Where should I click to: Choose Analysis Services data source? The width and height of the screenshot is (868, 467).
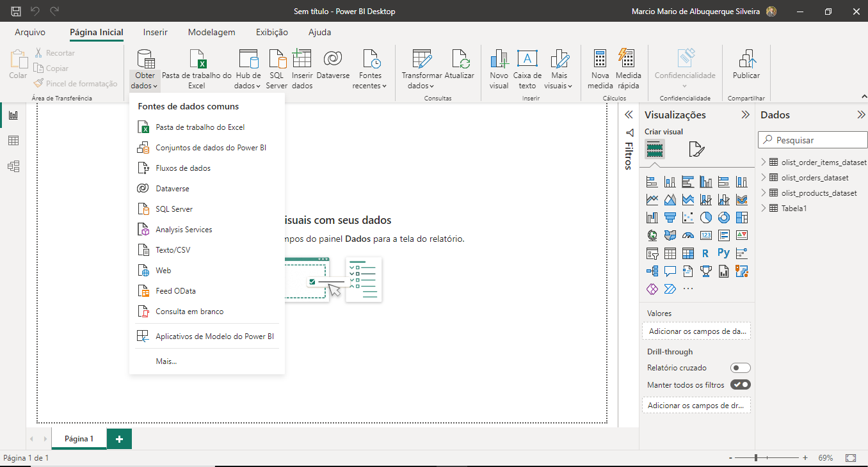tap(207, 230)
